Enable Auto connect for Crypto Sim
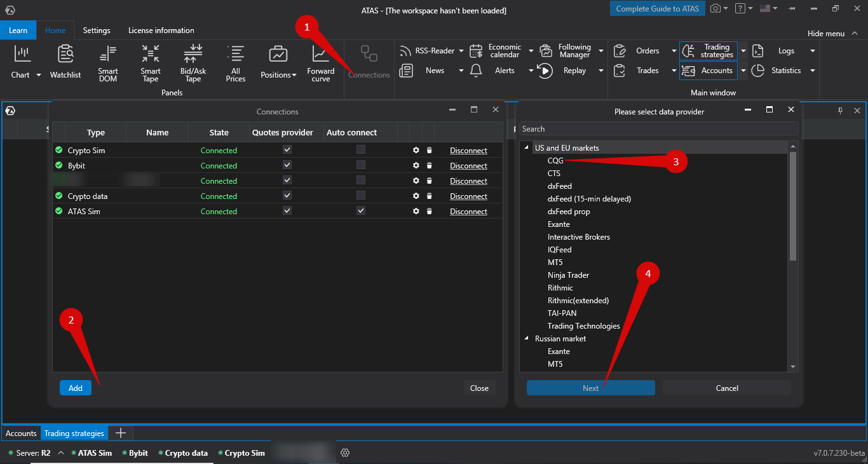 pyautogui.click(x=361, y=150)
